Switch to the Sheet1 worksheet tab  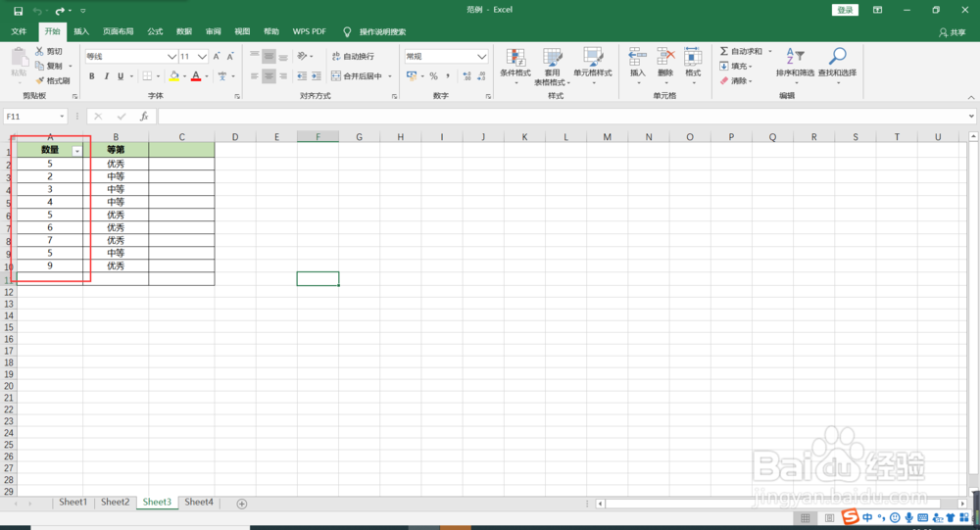click(x=73, y=502)
